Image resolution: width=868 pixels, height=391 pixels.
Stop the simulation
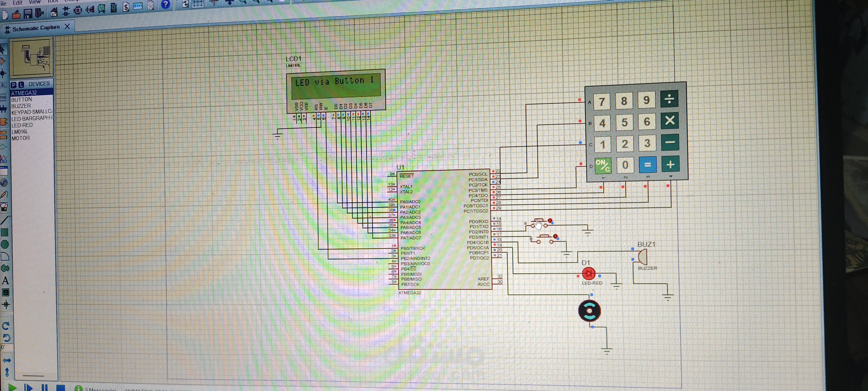[x=61, y=388]
